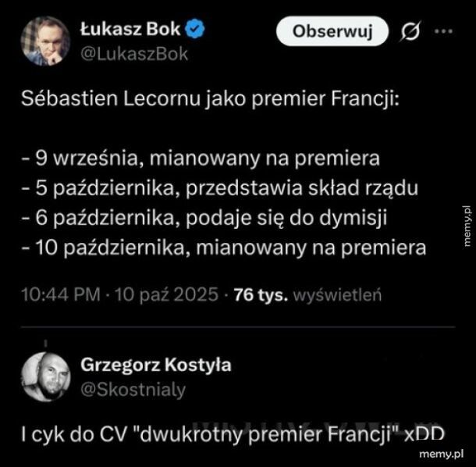
Task: Open the 76 tys. wyświetleń view count
Action: tap(307, 294)
